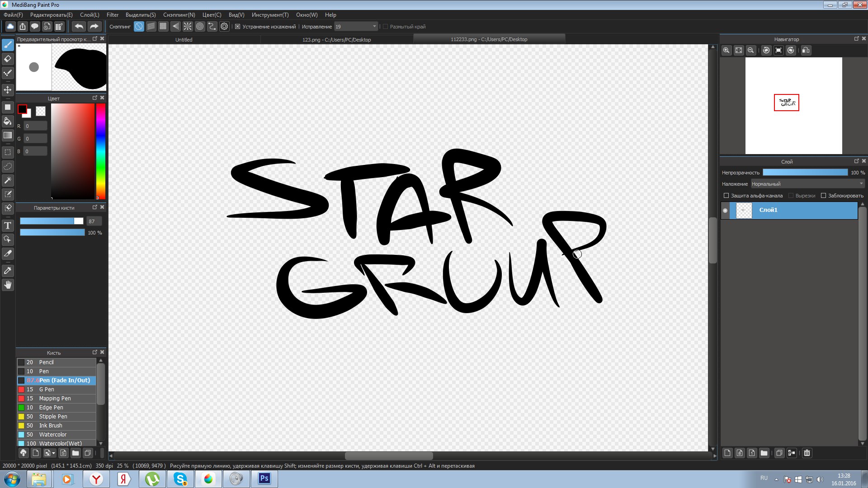
Task: Expand the correction value 19 dropdown
Action: pyautogui.click(x=374, y=27)
